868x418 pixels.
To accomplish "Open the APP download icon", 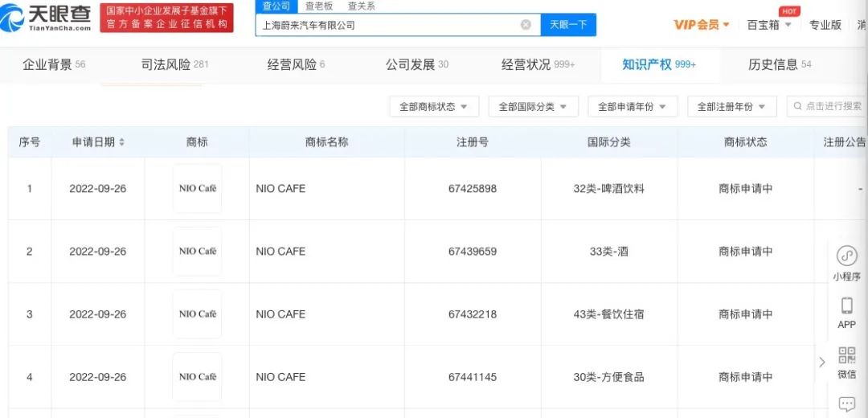I will [846, 305].
